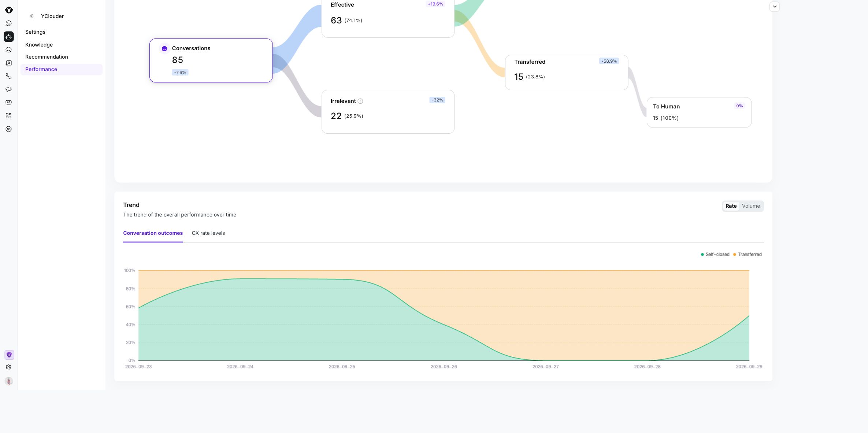868x433 pixels.
Task: Click the -58.9% badge on Transferred
Action: 609,61
